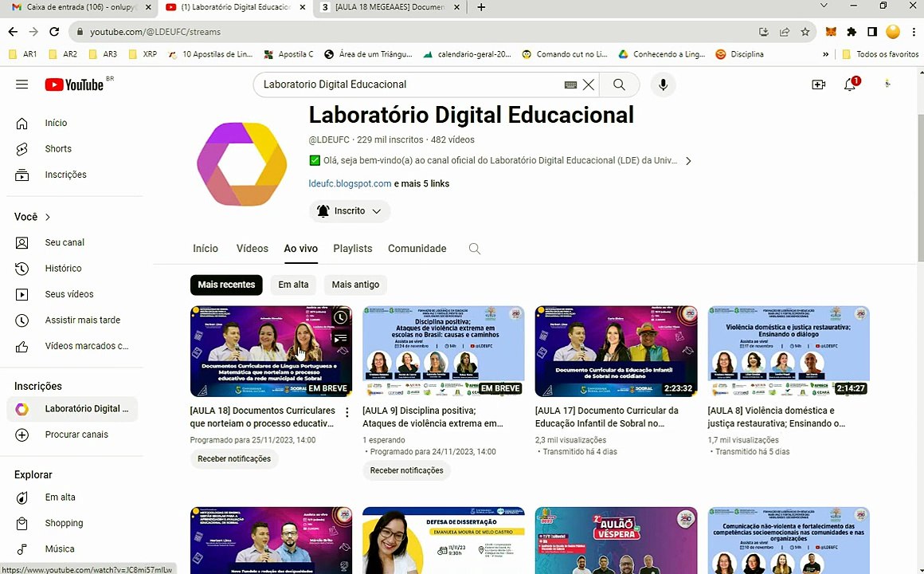The width and height of the screenshot is (924, 574).
Task: Open the 2º Aulão de Véspera thumbnail
Action: point(616,540)
